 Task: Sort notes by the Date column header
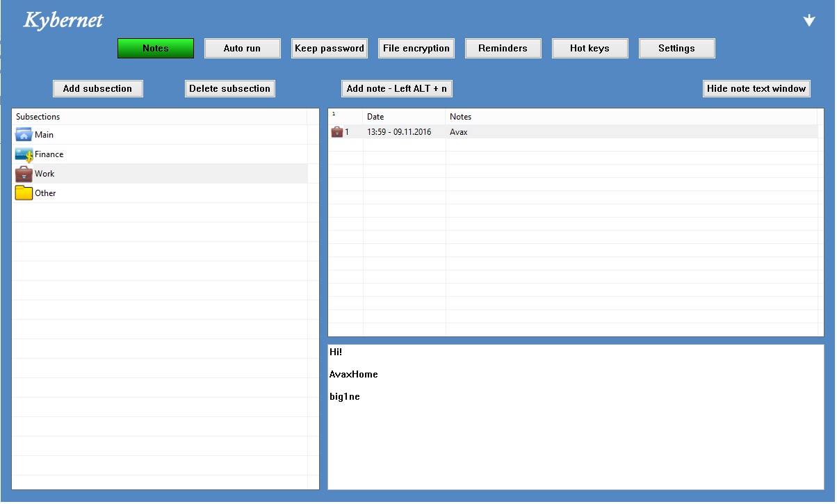[x=403, y=117]
